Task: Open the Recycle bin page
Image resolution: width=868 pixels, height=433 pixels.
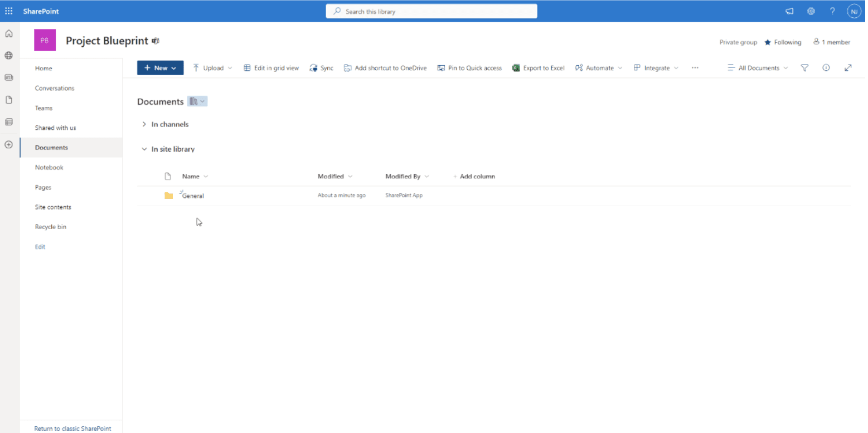Action: 51,227
